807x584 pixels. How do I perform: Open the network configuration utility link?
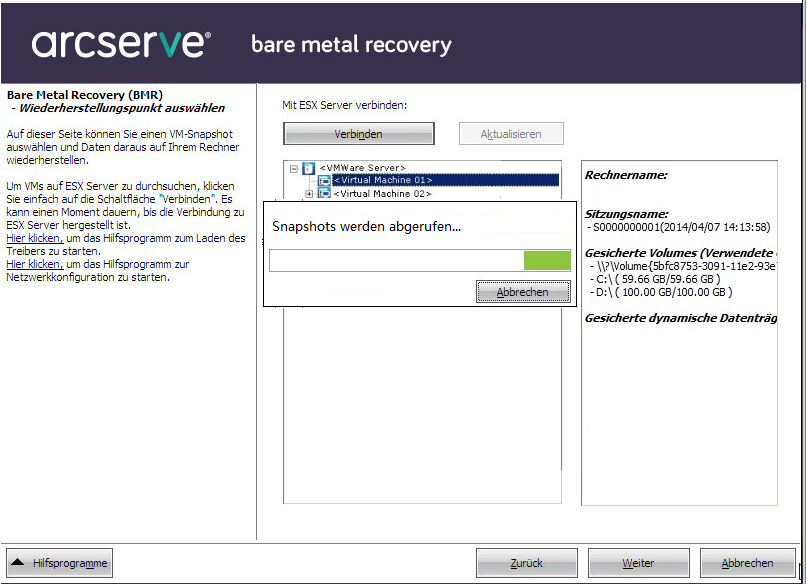[34, 264]
